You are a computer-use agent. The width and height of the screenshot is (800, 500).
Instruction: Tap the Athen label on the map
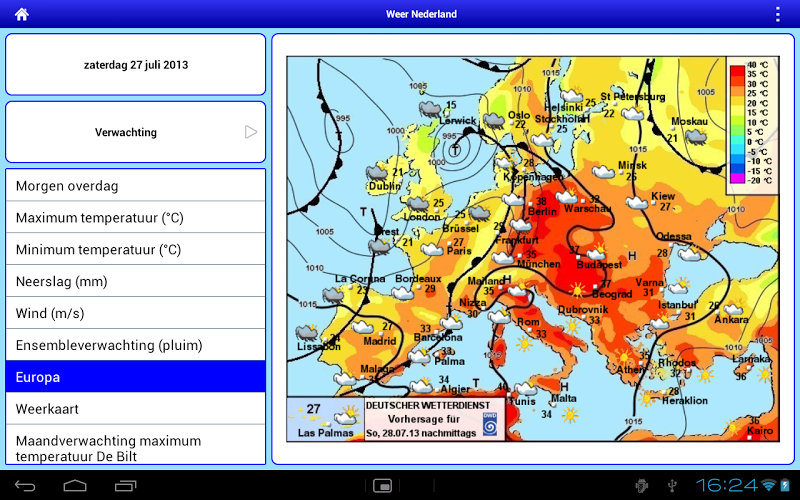630,369
